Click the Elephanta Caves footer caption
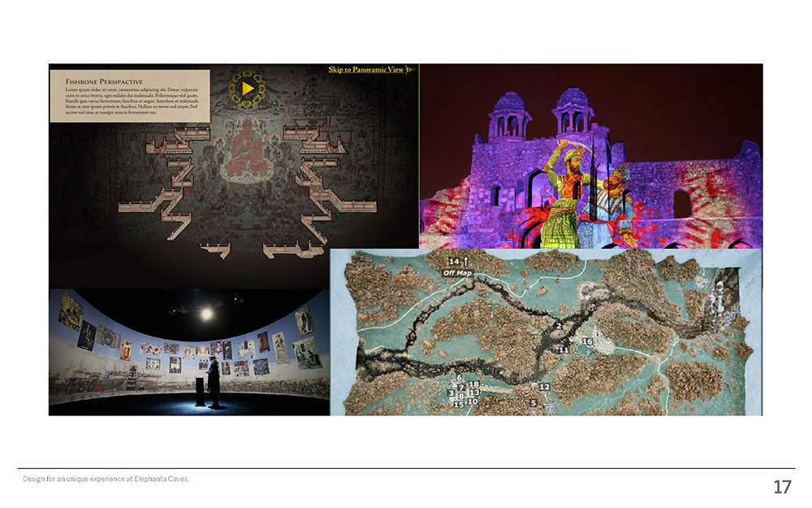Image resolution: width=812 pixels, height=508 pixels. point(106,479)
